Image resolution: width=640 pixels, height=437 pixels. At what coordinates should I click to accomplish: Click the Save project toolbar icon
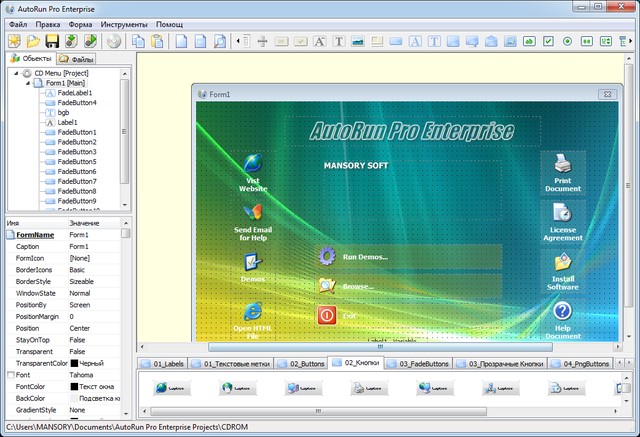point(52,41)
